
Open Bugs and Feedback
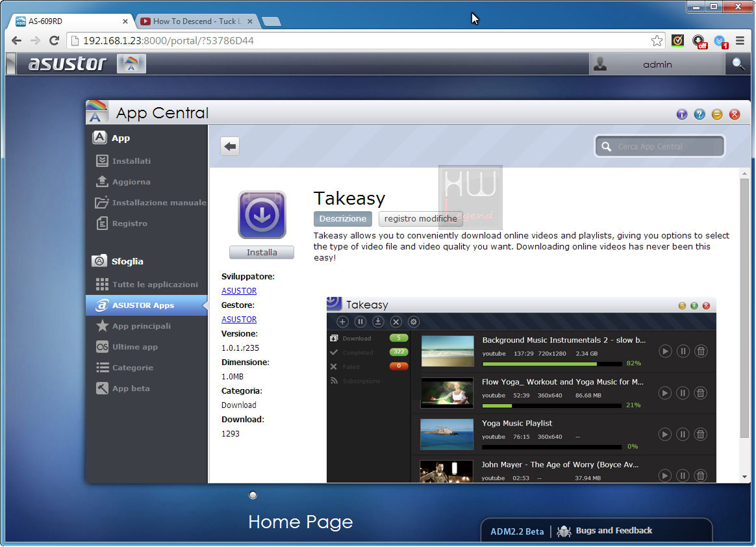605,531
